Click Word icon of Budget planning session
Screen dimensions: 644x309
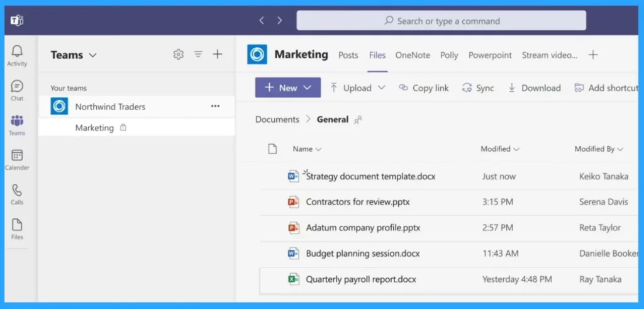[x=293, y=254]
